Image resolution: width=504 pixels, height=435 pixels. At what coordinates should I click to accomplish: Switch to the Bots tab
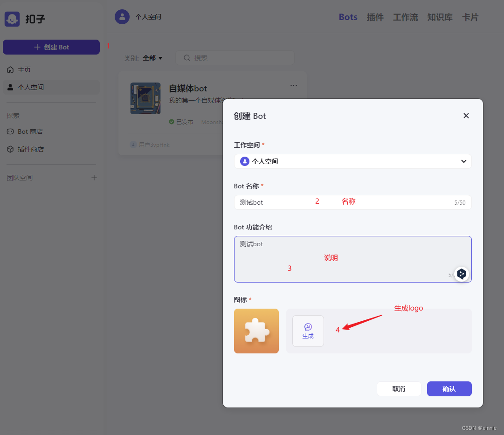(x=348, y=17)
